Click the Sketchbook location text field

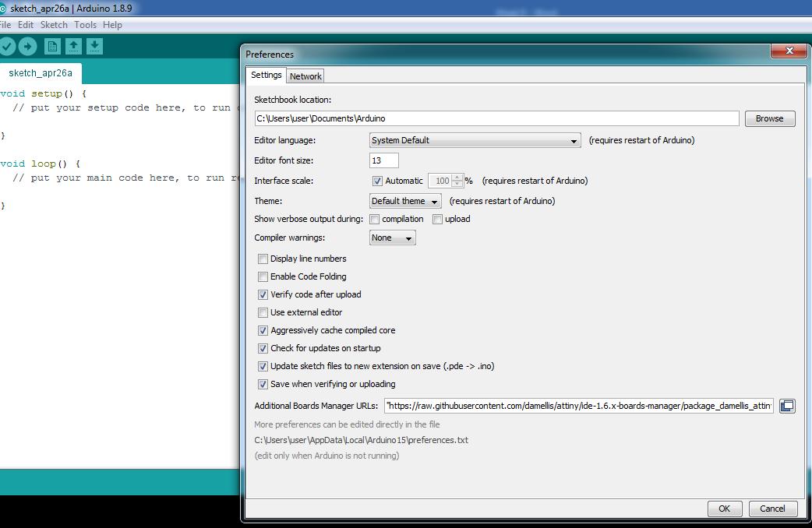point(496,118)
